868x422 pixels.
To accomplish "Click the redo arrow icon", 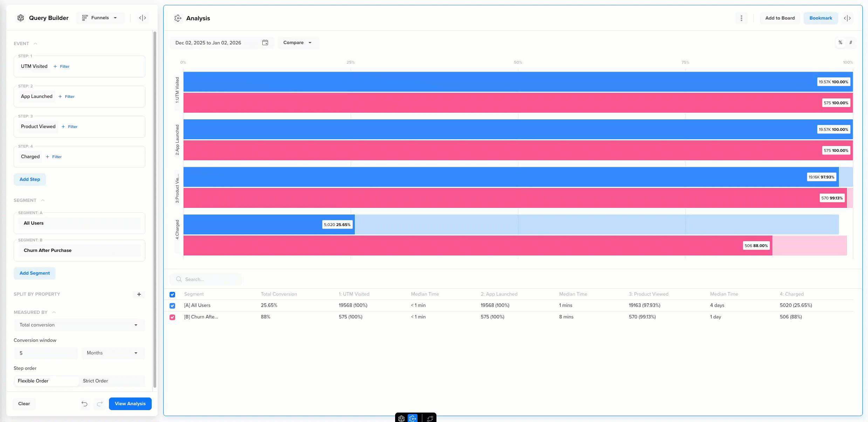I will tap(100, 404).
